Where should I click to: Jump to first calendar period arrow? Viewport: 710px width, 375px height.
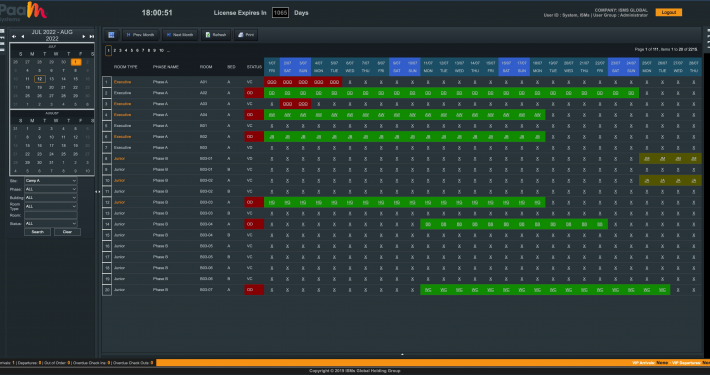14,36
